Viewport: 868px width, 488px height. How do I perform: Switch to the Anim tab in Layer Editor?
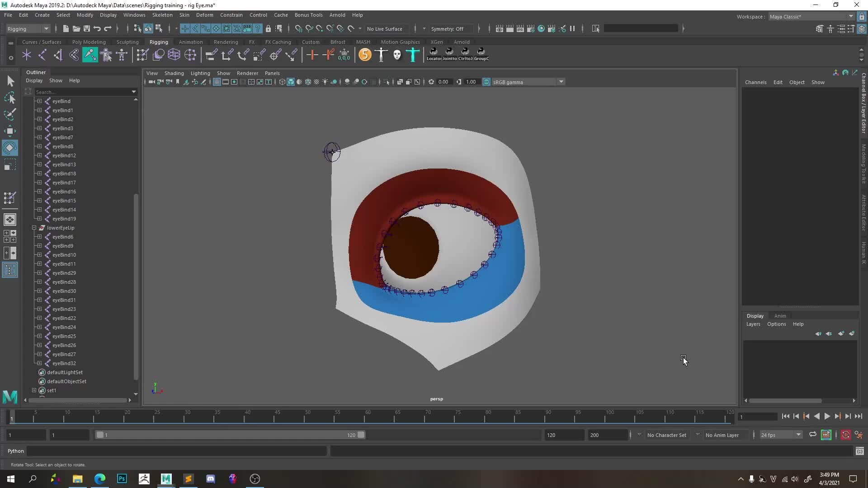click(x=780, y=316)
